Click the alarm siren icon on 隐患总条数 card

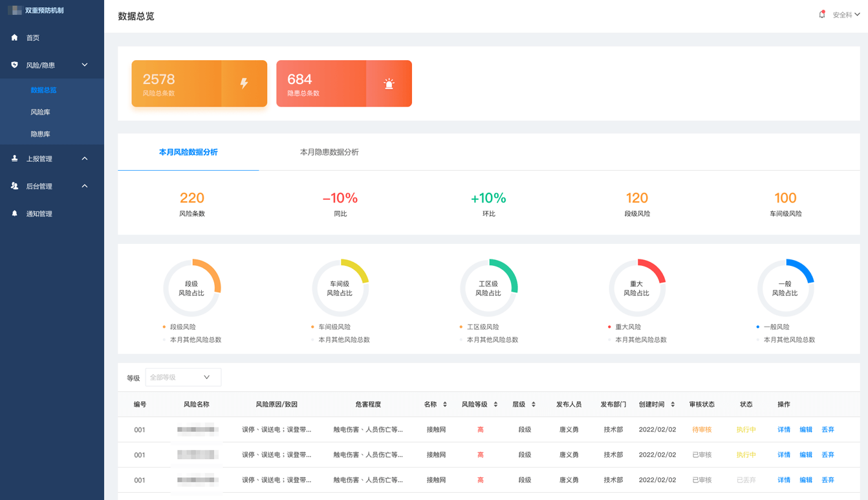point(389,83)
